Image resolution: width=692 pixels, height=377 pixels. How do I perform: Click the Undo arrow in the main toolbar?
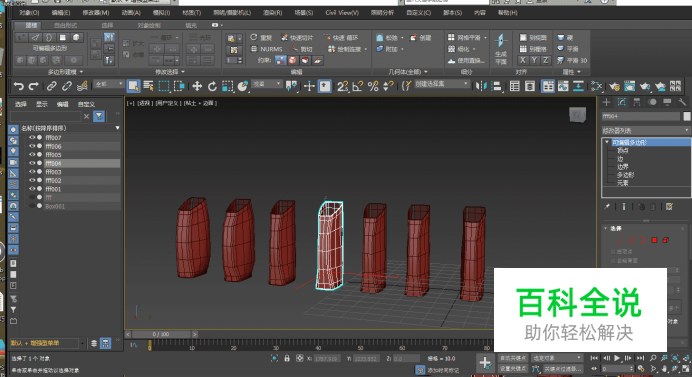coord(19,86)
